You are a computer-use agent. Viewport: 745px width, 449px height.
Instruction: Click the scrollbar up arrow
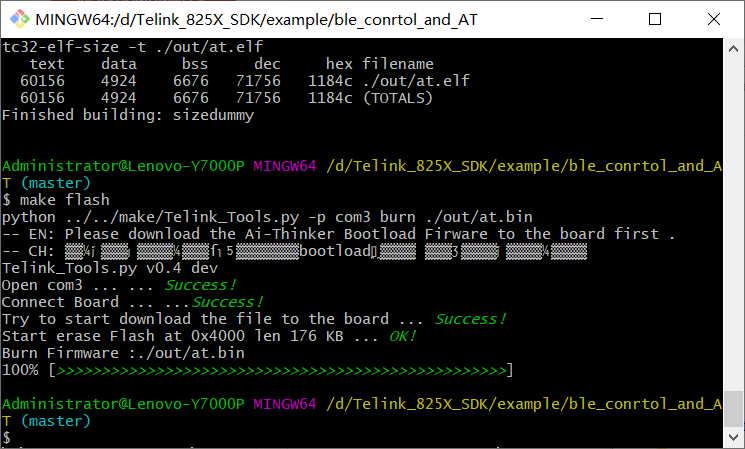point(733,48)
